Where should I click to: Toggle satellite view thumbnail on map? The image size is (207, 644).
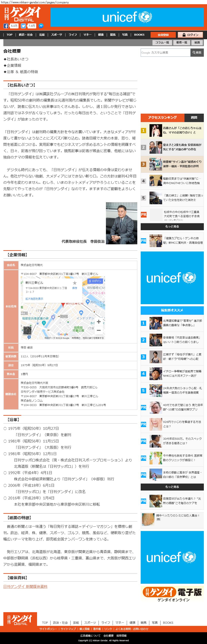point(27,331)
